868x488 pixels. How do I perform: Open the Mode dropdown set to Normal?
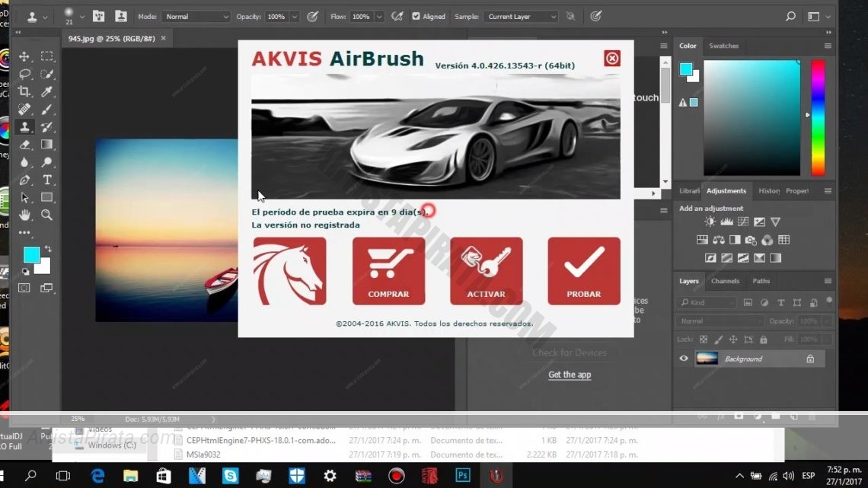pos(196,17)
